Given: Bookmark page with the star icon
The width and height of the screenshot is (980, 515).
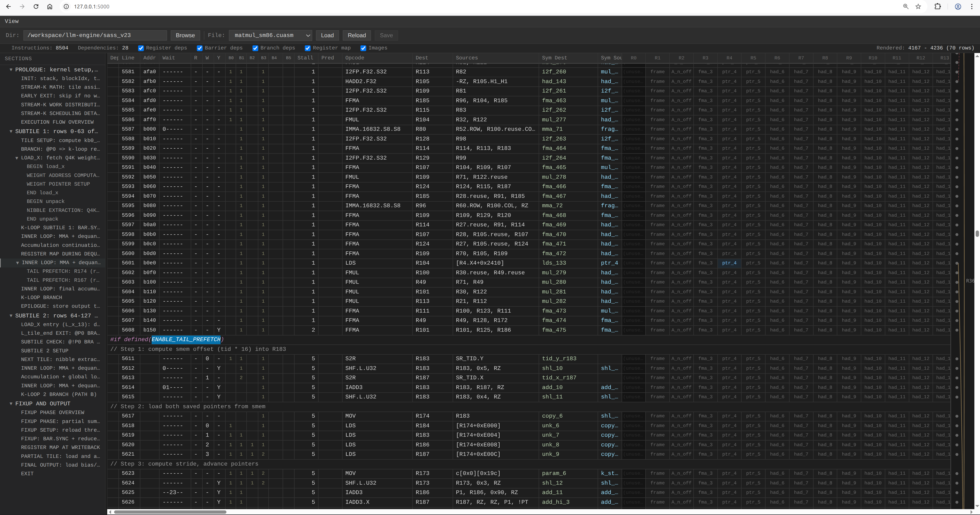Looking at the screenshot, I should click(x=918, y=6).
